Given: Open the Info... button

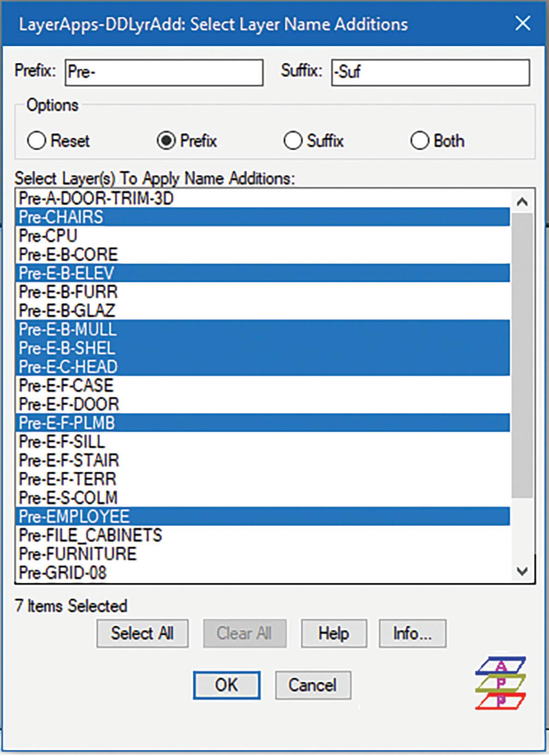Looking at the screenshot, I should tap(413, 633).
